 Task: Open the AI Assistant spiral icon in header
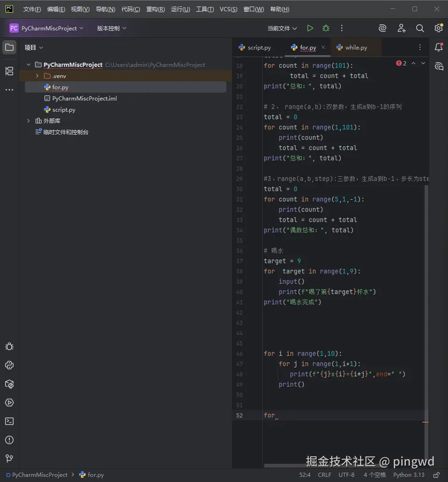[x=382, y=28]
